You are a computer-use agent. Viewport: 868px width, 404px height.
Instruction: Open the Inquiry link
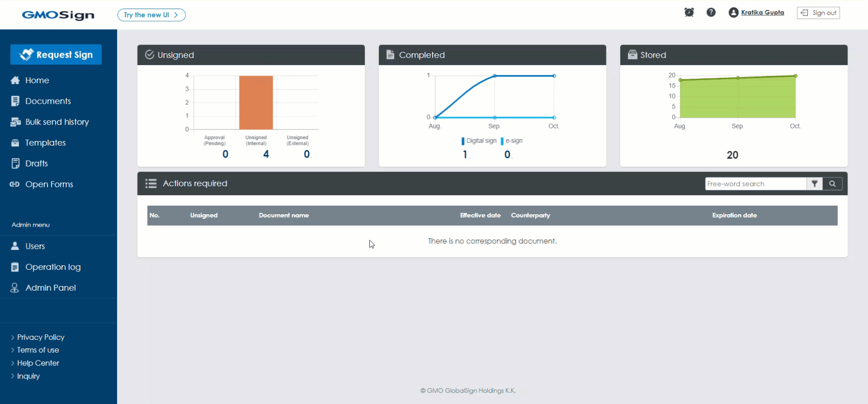(x=28, y=376)
